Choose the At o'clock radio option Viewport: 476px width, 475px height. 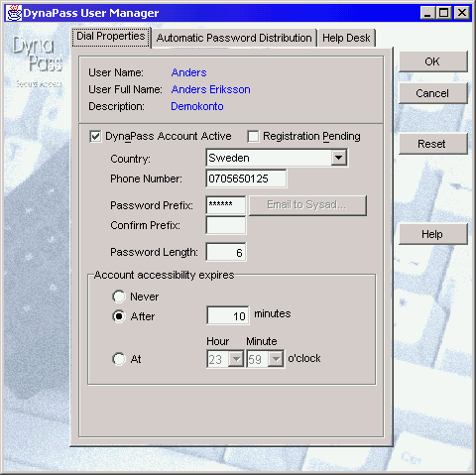coord(119,359)
